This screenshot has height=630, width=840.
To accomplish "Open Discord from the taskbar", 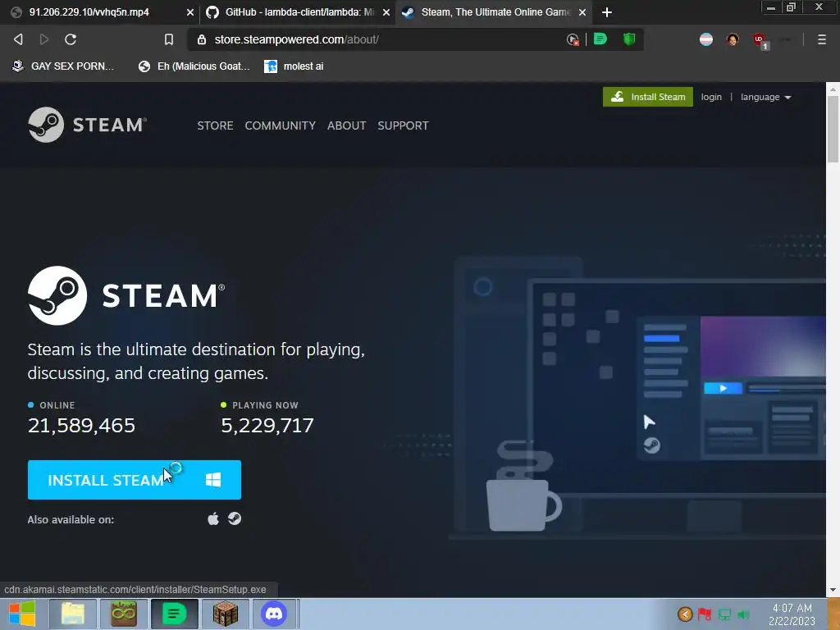I will pyautogui.click(x=274, y=614).
